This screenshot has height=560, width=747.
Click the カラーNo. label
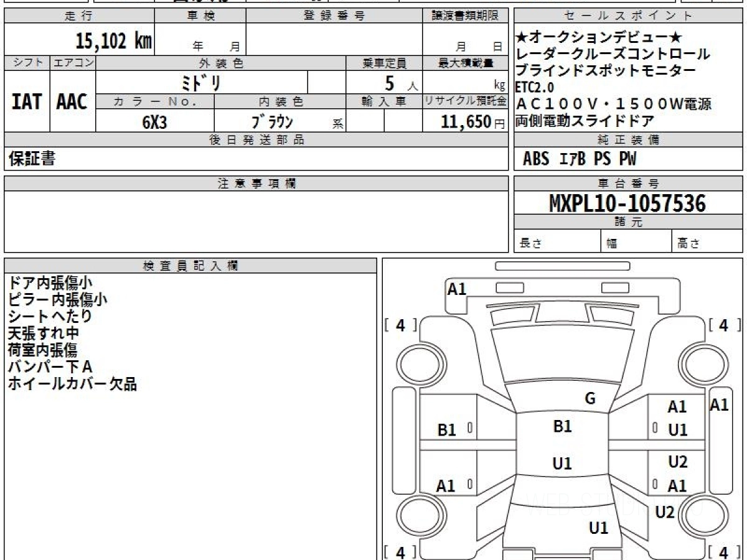pyautogui.click(x=155, y=101)
